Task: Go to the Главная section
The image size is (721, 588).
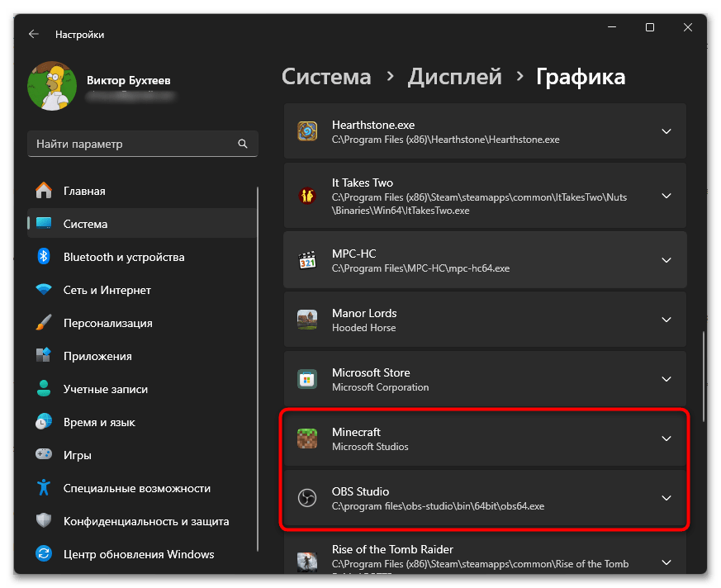Action: 143,191
